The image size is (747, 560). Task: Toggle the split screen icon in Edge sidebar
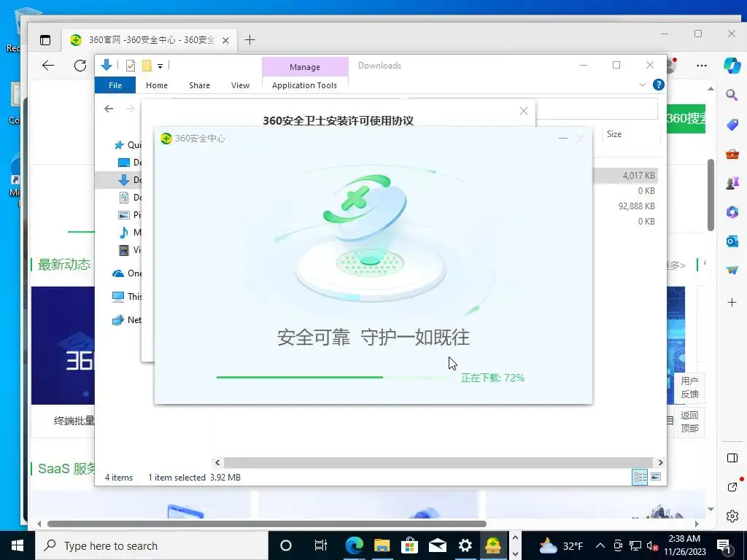tap(732, 458)
